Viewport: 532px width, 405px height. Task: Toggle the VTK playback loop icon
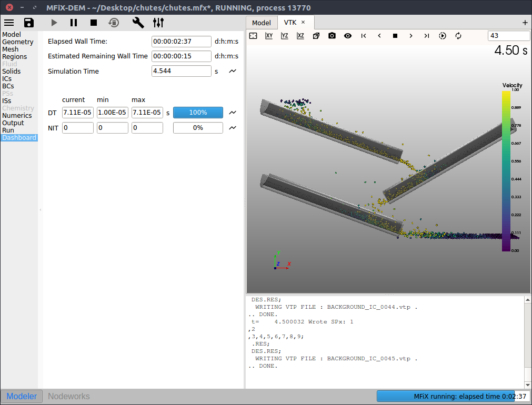point(458,36)
